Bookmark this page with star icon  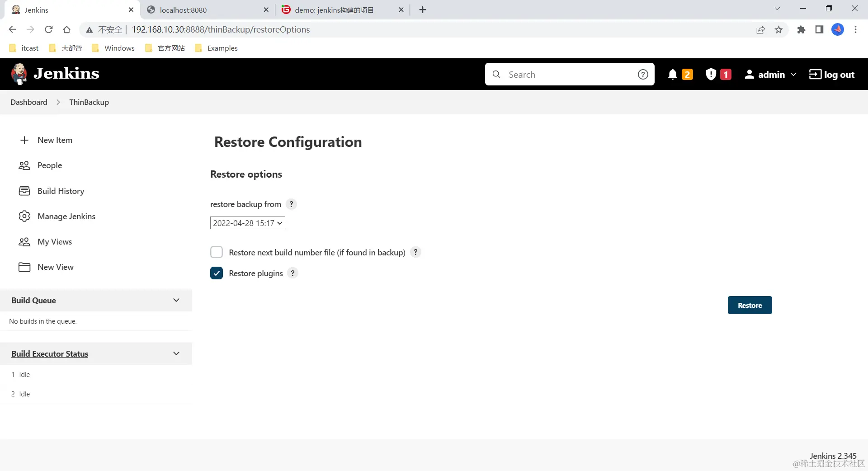[x=778, y=29]
